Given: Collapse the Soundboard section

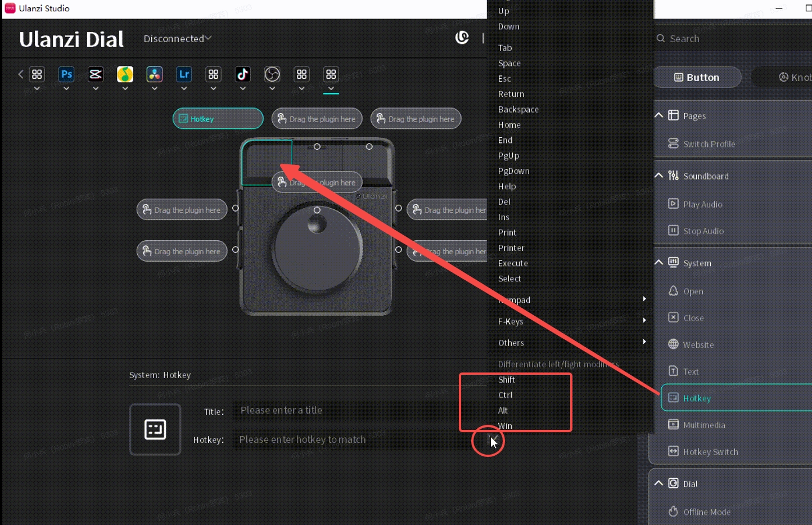Looking at the screenshot, I should tap(658, 176).
